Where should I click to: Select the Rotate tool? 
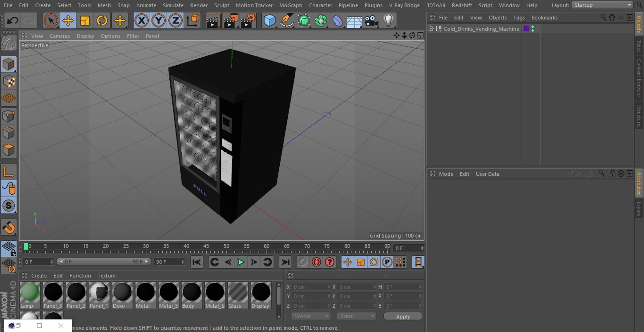102,21
